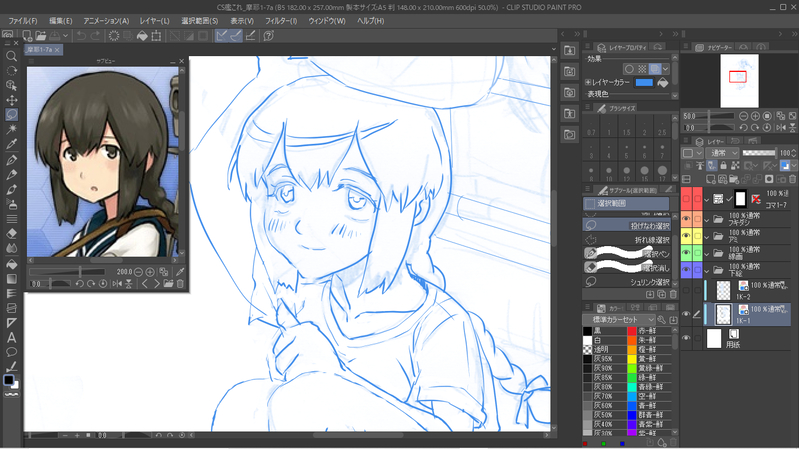Viewport: 799px width, 449px height.
Task: Select the lasso selection tool in left toolbar
Action: click(11, 115)
